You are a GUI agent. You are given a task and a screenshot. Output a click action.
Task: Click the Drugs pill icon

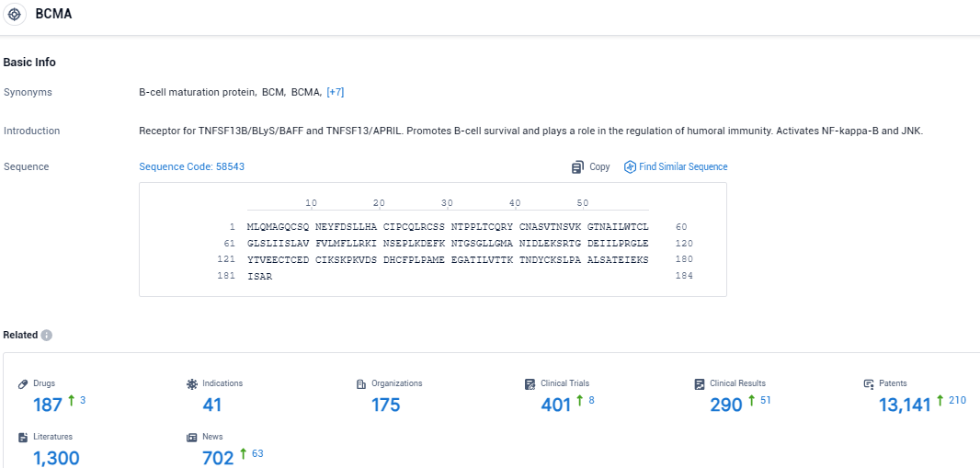point(24,383)
